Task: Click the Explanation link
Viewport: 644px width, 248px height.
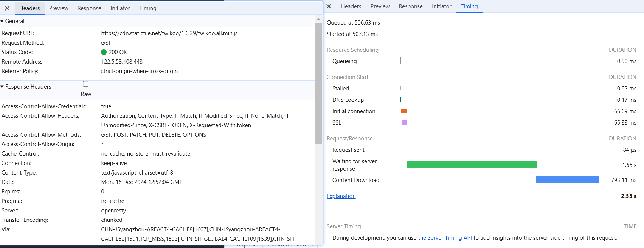Action: coord(341,196)
